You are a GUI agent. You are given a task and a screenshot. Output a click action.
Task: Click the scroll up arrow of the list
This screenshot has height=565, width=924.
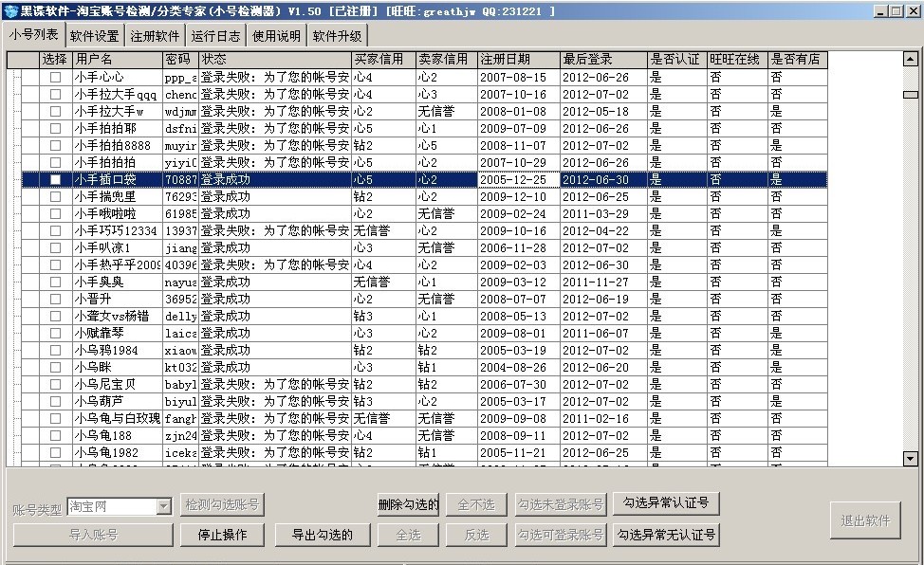pyautogui.click(x=911, y=59)
